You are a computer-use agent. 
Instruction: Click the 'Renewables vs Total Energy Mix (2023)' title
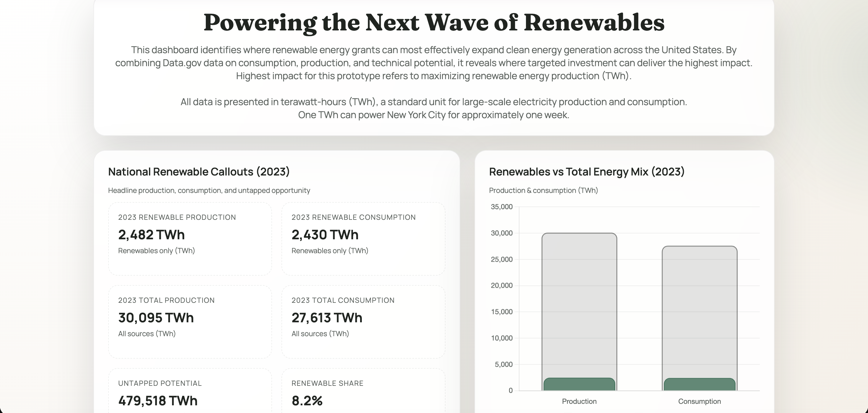click(x=587, y=172)
